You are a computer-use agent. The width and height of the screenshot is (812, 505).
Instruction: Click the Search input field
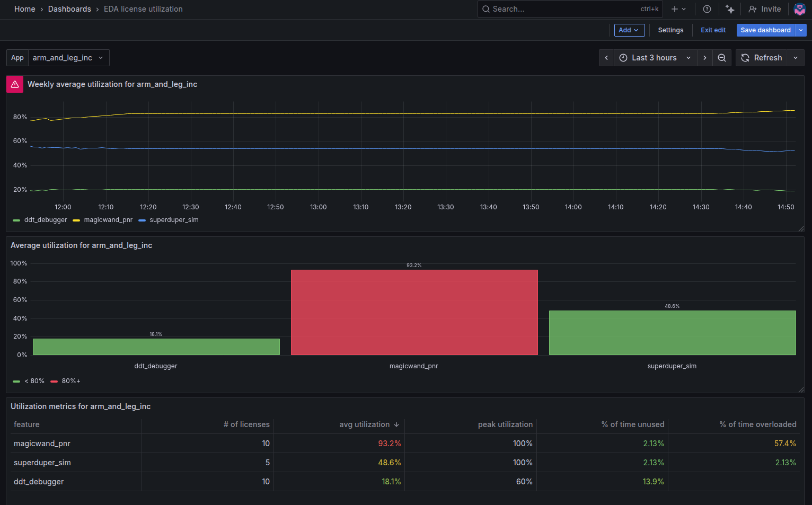[x=562, y=9]
